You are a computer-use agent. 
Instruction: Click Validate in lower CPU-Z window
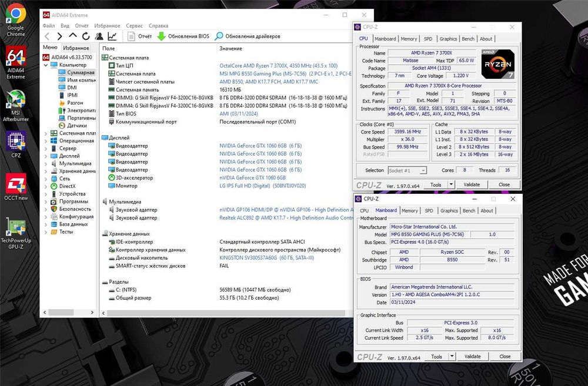pos(473,357)
